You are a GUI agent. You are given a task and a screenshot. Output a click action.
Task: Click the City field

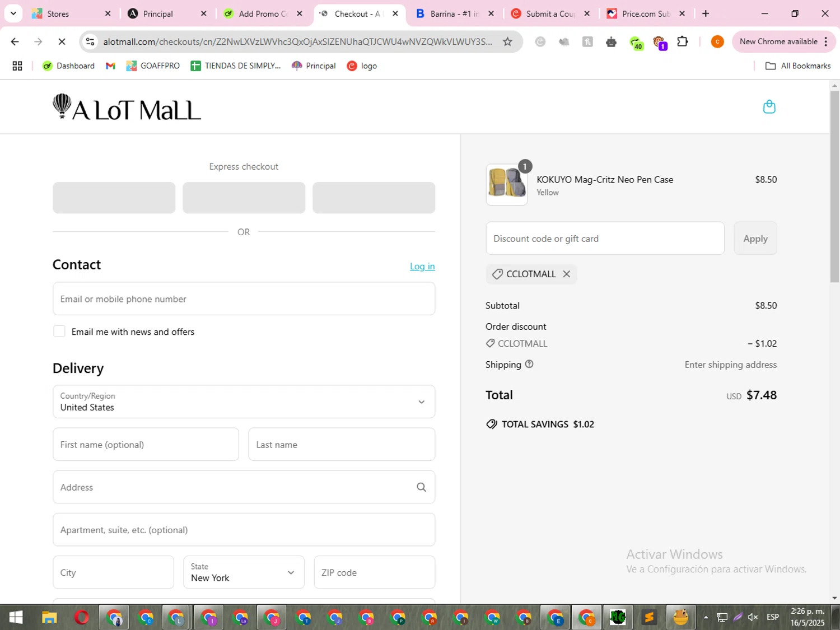pyautogui.click(x=113, y=572)
